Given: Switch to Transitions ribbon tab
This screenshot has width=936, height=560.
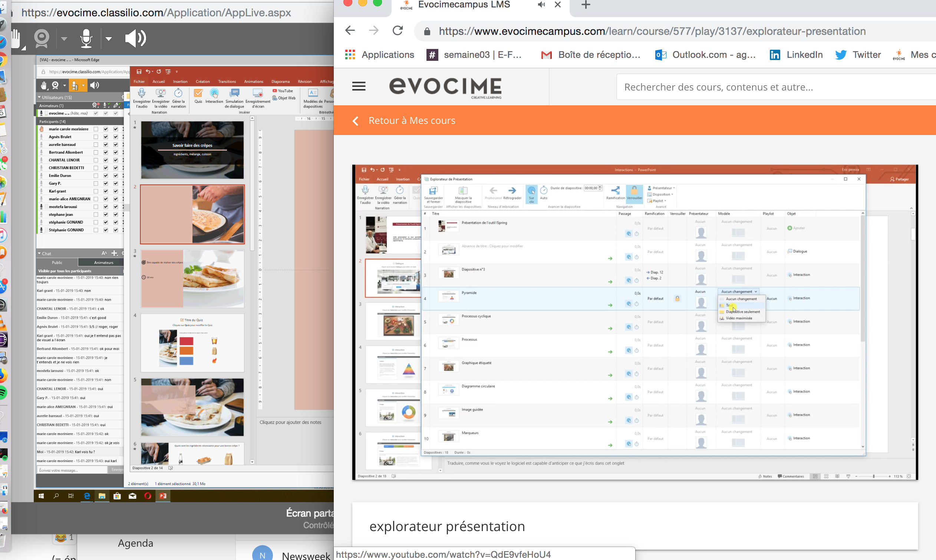Looking at the screenshot, I should [x=227, y=82].
